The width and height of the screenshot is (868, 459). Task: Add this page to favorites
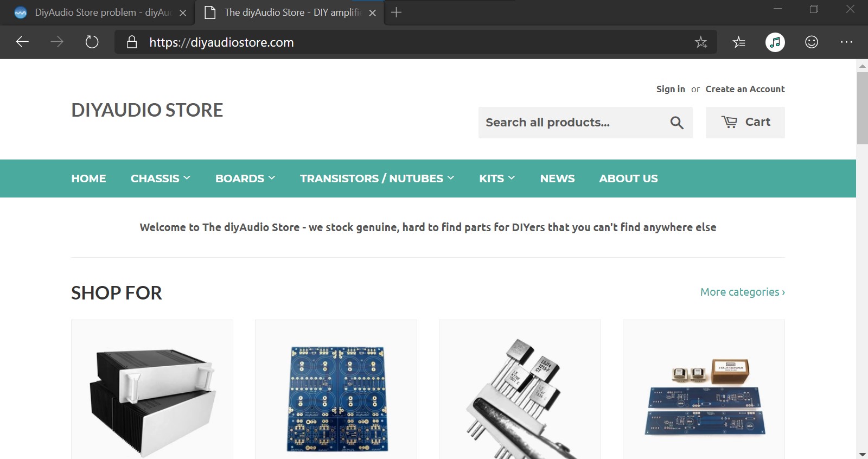coord(701,42)
